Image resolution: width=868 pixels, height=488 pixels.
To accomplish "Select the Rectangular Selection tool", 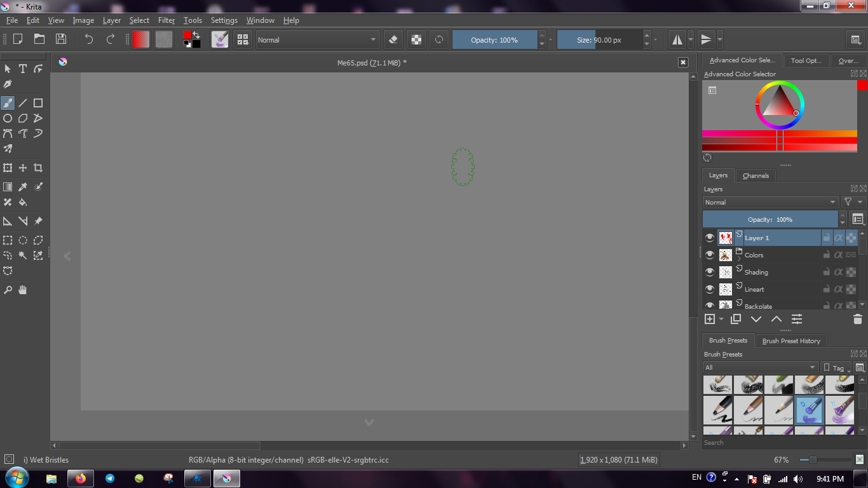I will coord(8,240).
